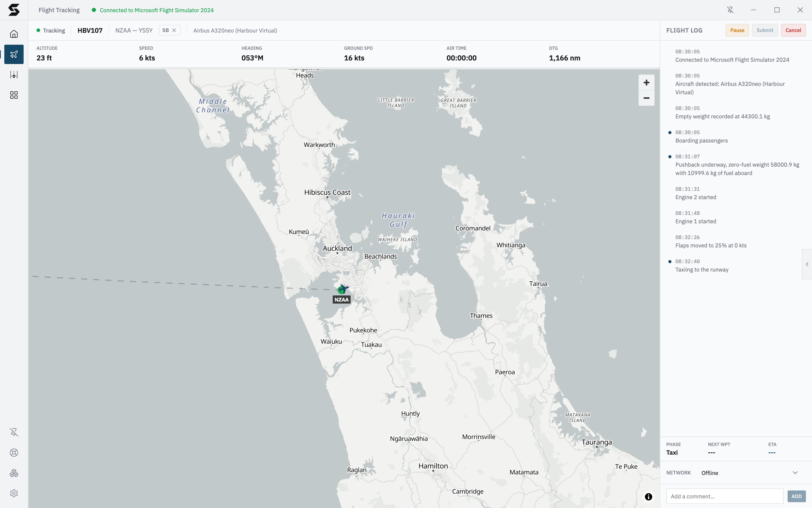
Task: Click the unpin icon at sidebar bottom
Action: 14,432
